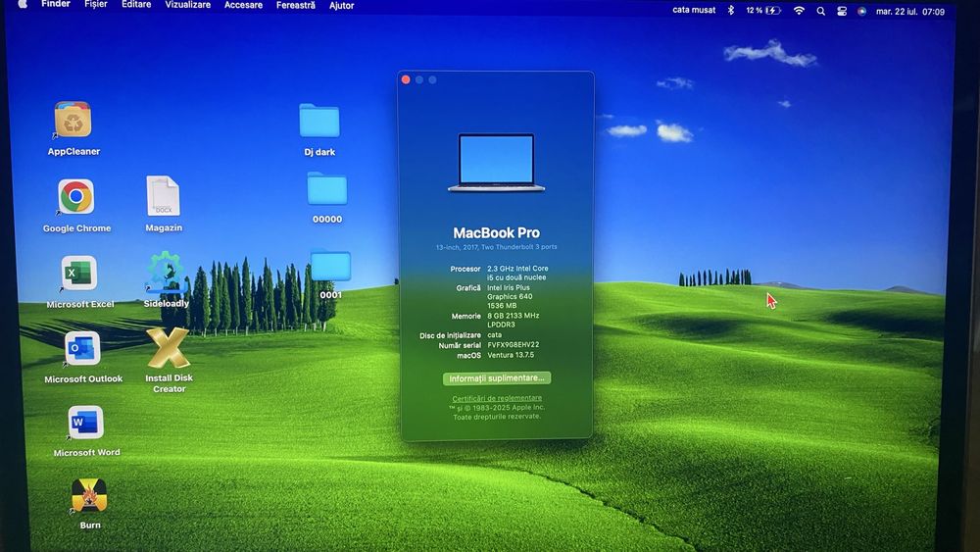Screen dimensions: 980x552
Task: Open Spotlight search magnifier icon
Action: point(820,11)
